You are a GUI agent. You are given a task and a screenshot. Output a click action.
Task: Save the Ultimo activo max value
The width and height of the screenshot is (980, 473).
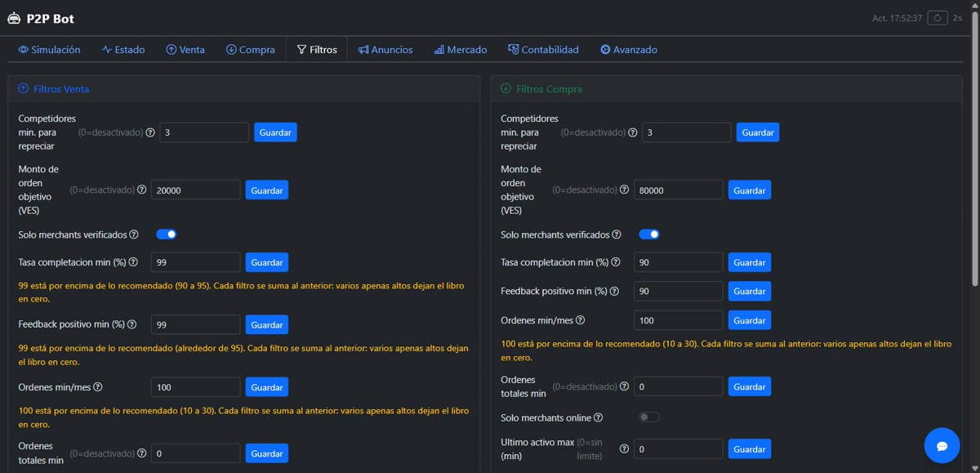point(749,448)
